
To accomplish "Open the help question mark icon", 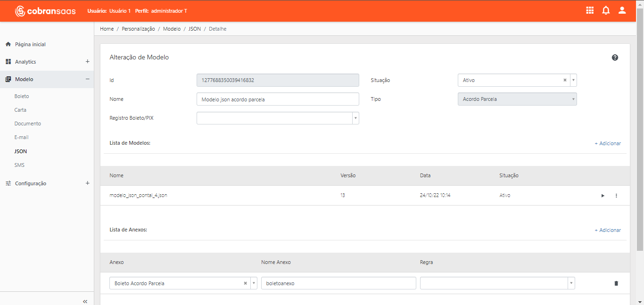I will [615, 58].
